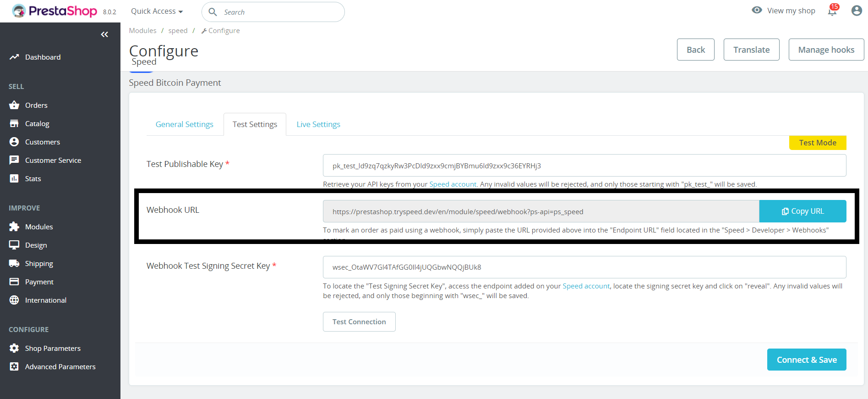Click the Manage hooks button

click(826, 50)
